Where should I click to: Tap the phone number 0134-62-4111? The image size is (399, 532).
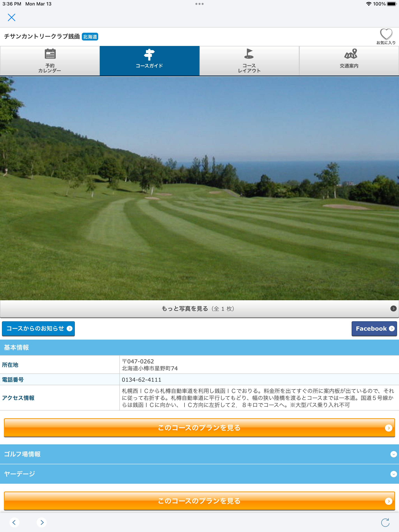(141, 380)
